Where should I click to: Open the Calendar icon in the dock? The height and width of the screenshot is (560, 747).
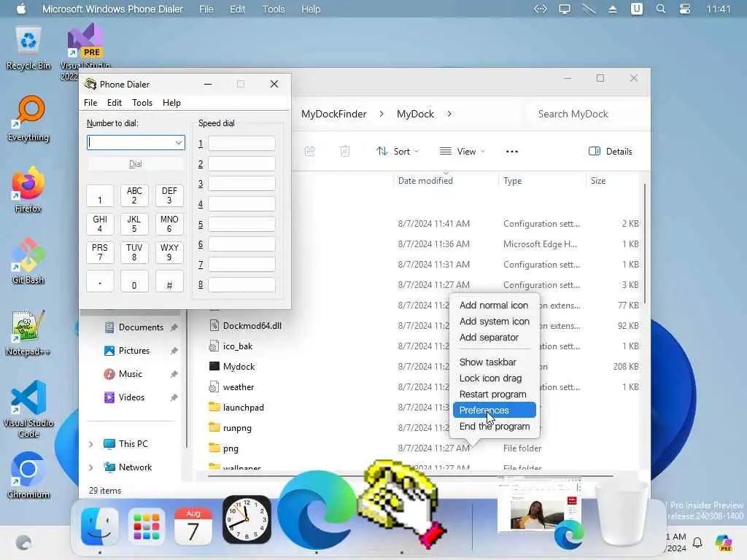[193, 526]
